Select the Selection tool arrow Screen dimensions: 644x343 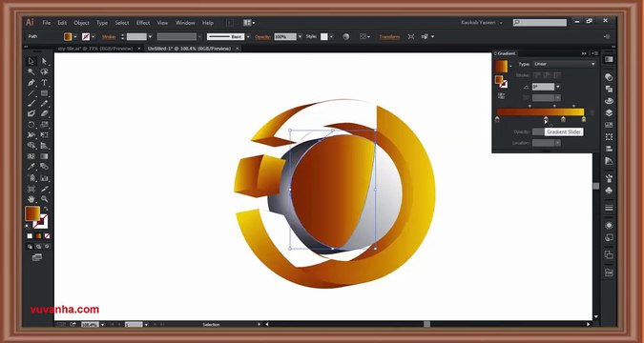[x=31, y=62]
